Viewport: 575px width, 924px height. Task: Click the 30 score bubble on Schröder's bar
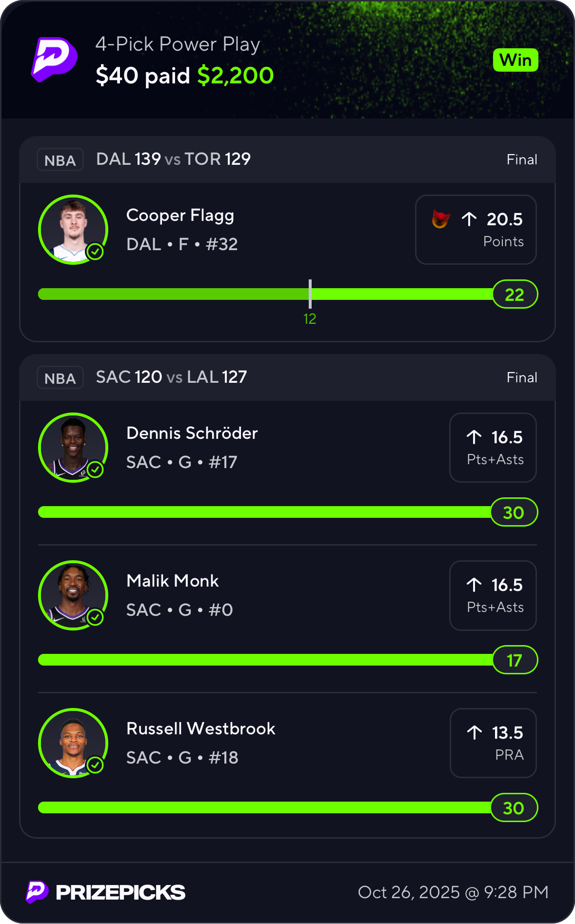[514, 512]
